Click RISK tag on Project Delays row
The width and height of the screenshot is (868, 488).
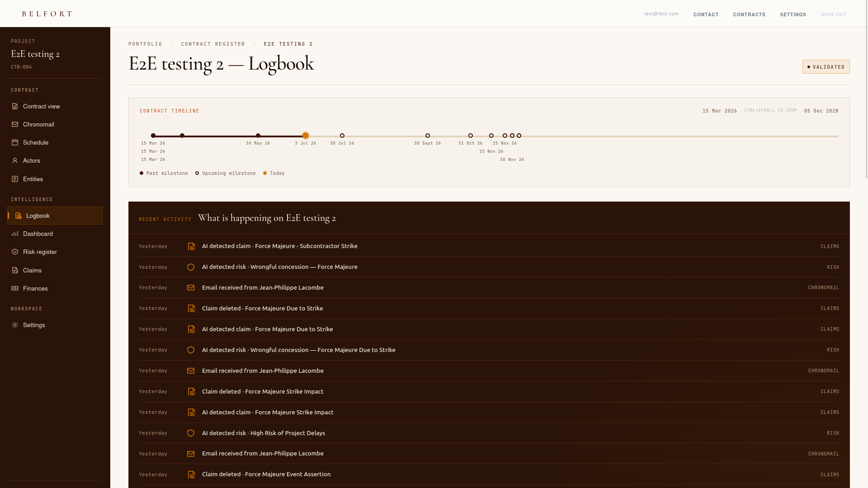(x=833, y=433)
